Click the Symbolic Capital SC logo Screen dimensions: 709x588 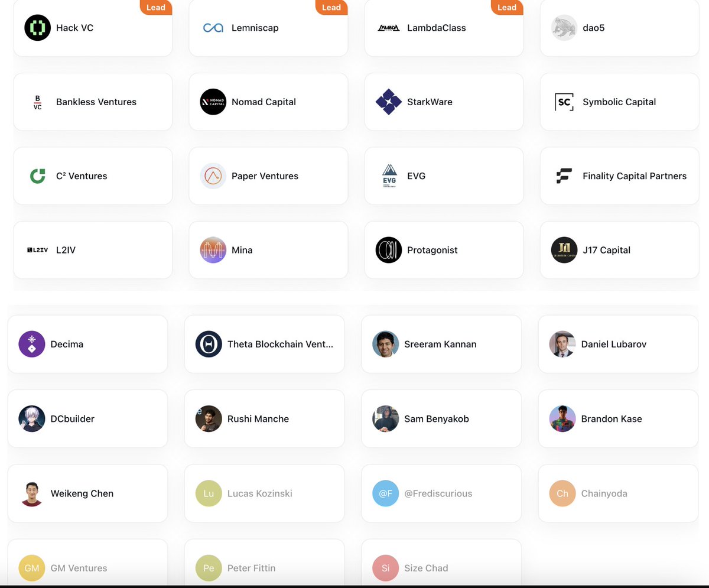tap(564, 102)
